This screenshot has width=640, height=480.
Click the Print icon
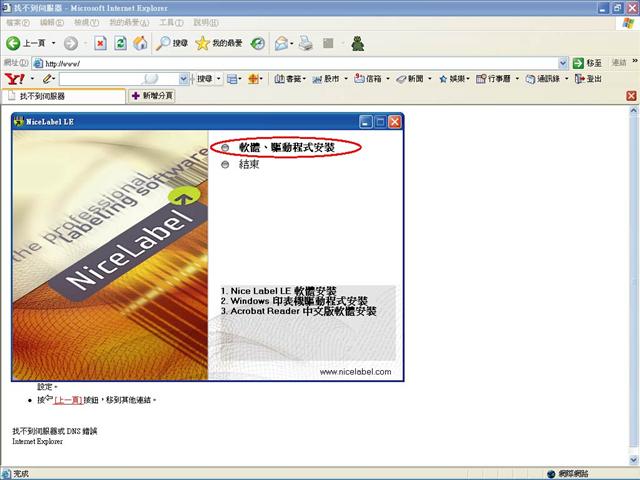305,43
